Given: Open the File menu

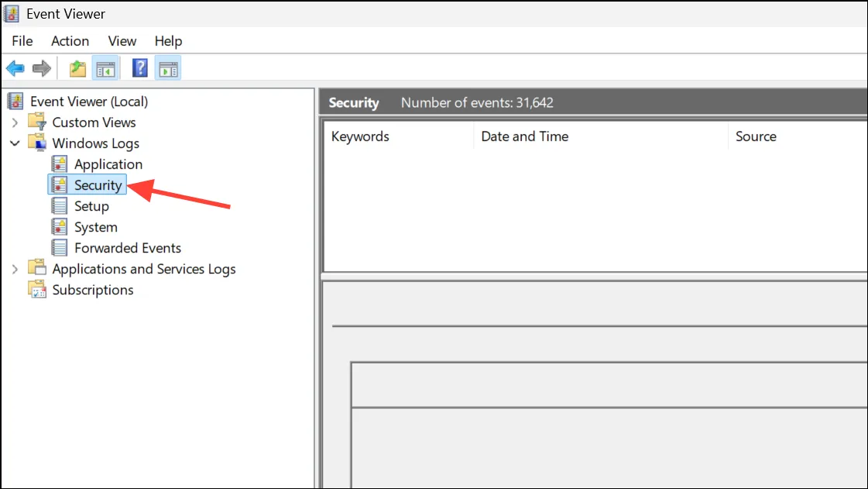Looking at the screenshot, I should pyautogui.click(x=22, y=41).
